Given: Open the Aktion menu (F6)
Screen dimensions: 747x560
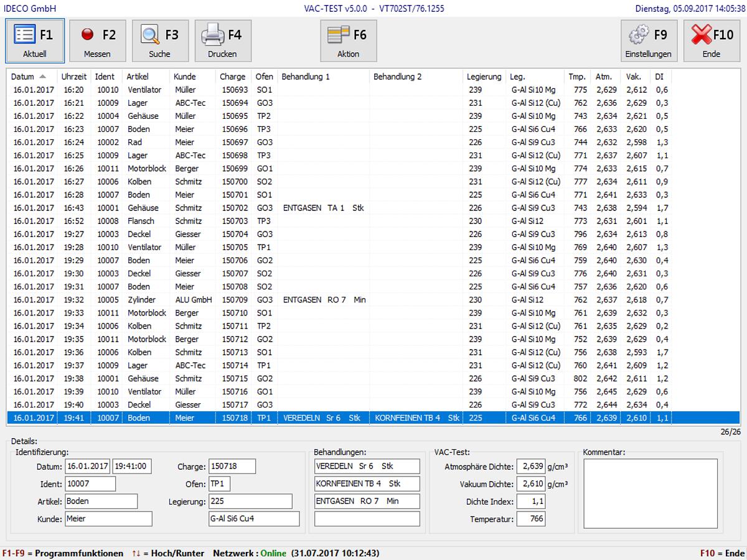Looking at the screenshot, I should click(x=349, y=41).
